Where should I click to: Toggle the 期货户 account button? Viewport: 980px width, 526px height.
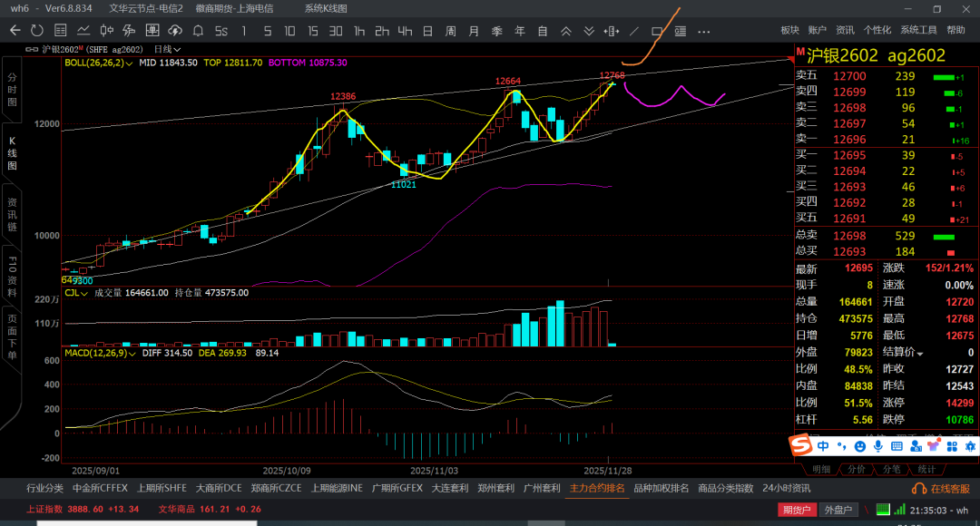(x=797, y=510)
